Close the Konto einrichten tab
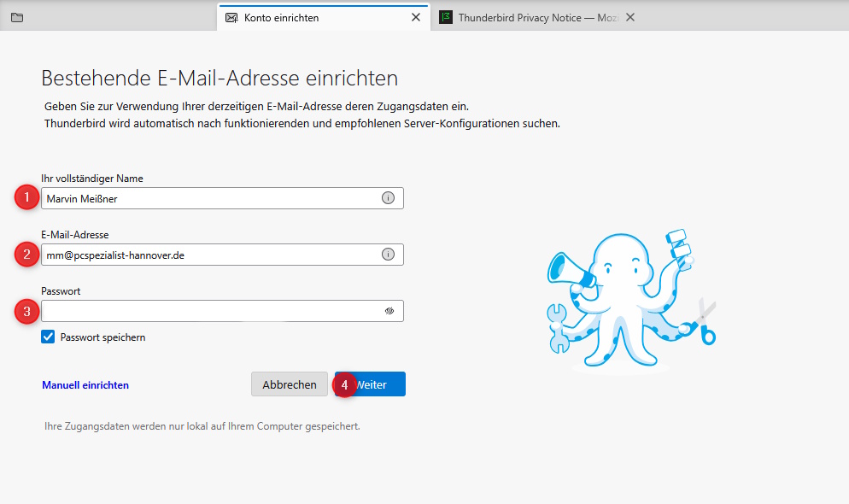This screenshot has height=504, width=849. pyautogui.click(x=416, y=17)
